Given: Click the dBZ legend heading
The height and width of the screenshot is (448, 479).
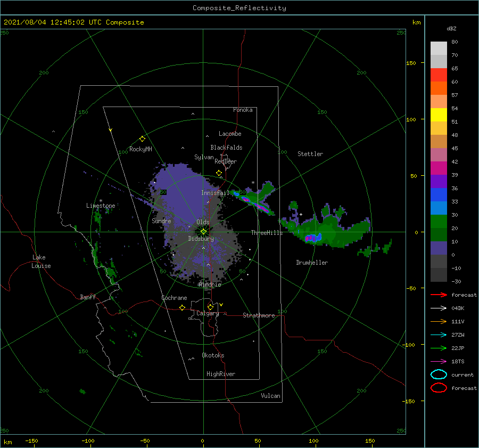Looking at the screenshot, I should tap(451, 28).
